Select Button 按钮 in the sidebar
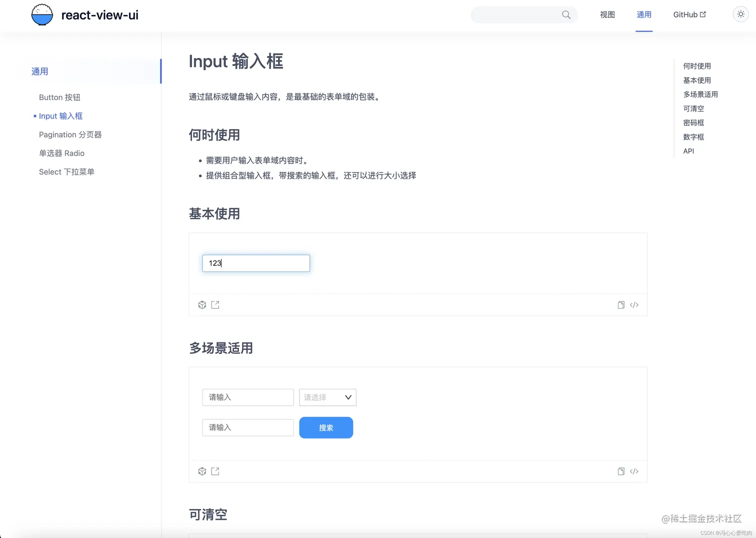Image resolution: width=756 pixels, height=538 pixels. (x=59, y=97)
